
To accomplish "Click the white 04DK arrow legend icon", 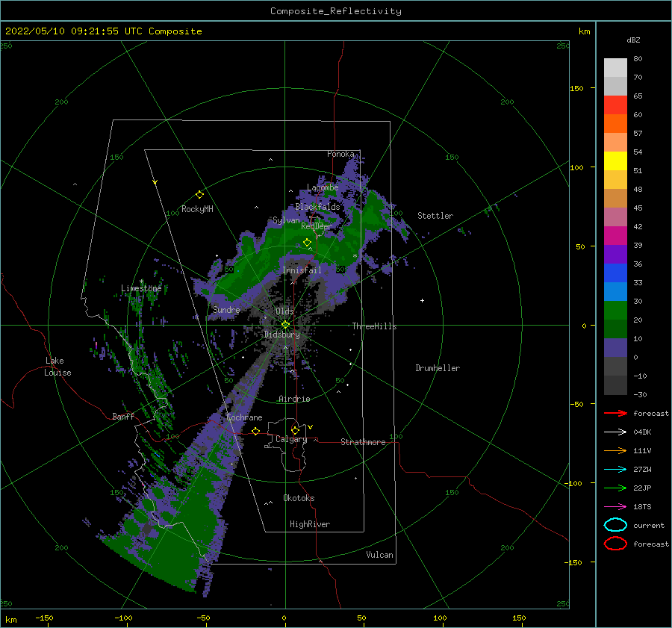I will pyautogui.click(x=615, y=432).
